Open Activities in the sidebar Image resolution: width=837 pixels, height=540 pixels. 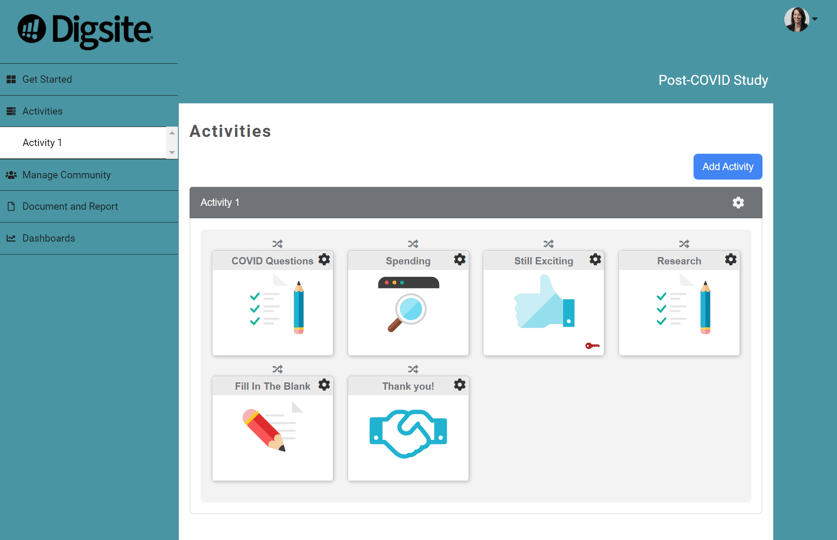[x=89, y=112]
